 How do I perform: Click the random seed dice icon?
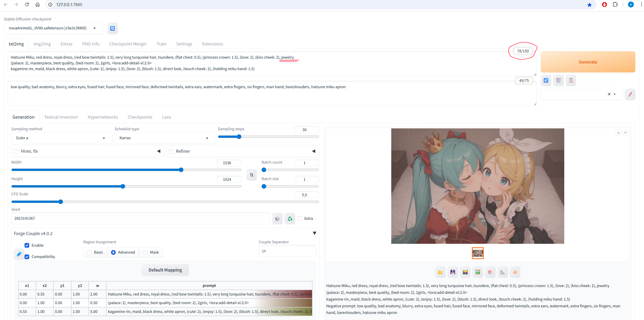coord(277,218)
